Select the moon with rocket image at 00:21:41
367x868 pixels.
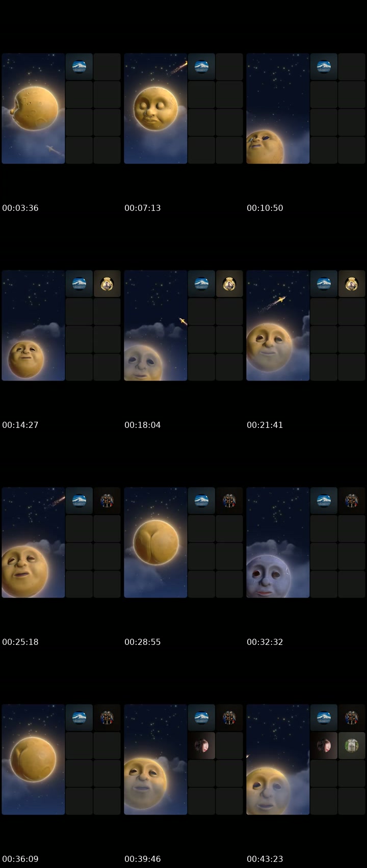(x=278, y=325)
